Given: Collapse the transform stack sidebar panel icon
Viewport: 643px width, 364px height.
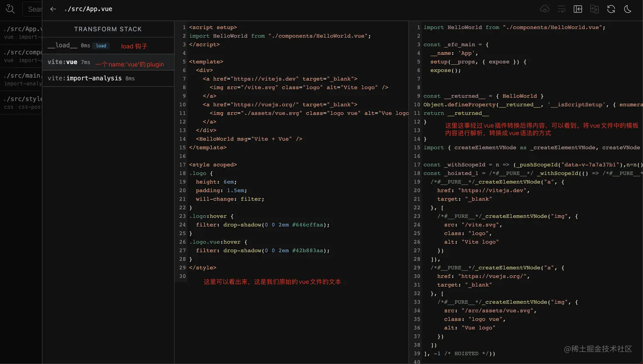Looking at the screenshot, I should click(x=578, y=9).
